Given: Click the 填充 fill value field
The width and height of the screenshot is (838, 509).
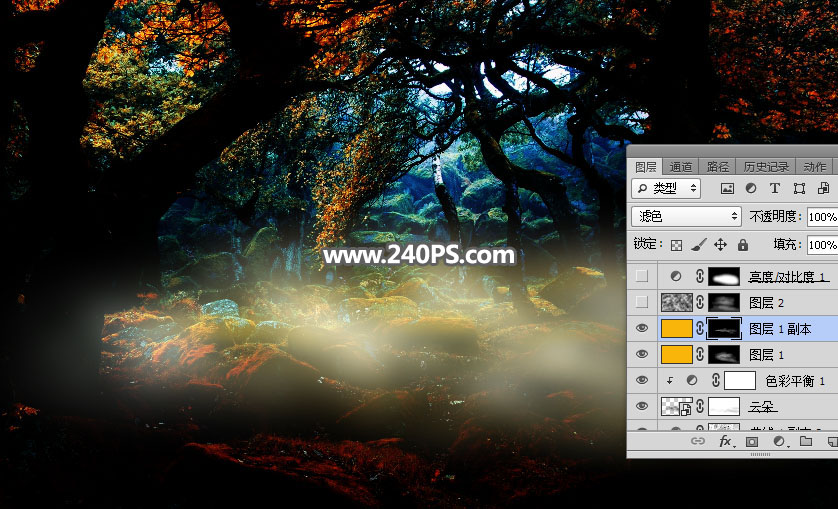Looking at the screenshot, I should tap(823, 245).
